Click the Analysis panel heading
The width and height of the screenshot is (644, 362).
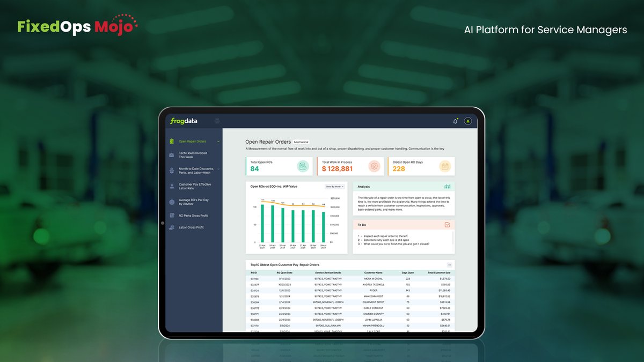[x=363, y=187]
